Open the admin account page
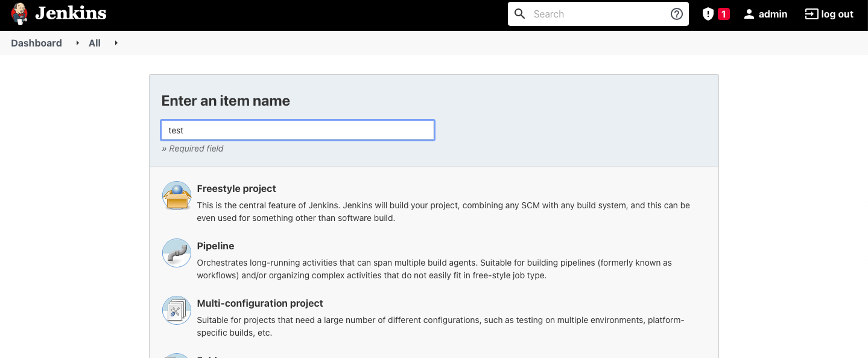The image size is (868, 358). point(772,13)
